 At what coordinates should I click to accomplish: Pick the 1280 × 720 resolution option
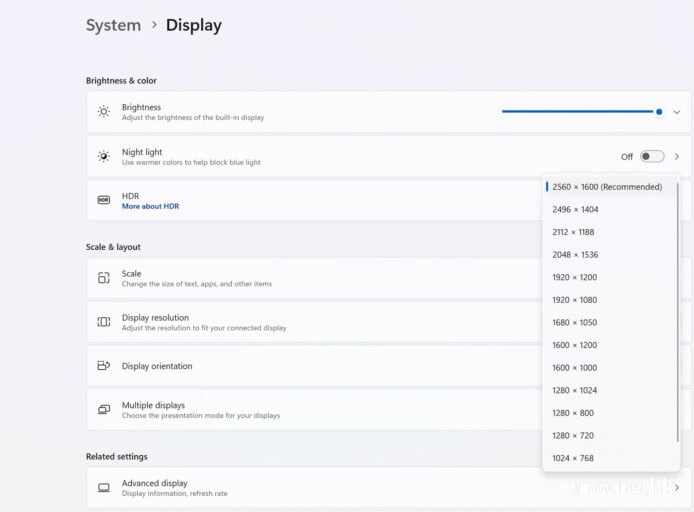572,436
